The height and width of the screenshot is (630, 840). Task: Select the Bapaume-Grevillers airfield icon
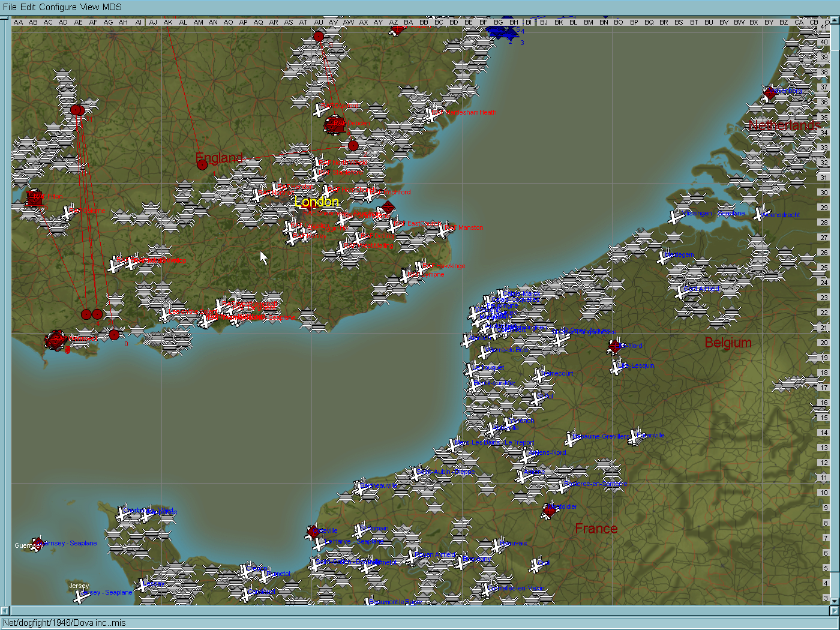pyautogui.click(x=570, y=439)
